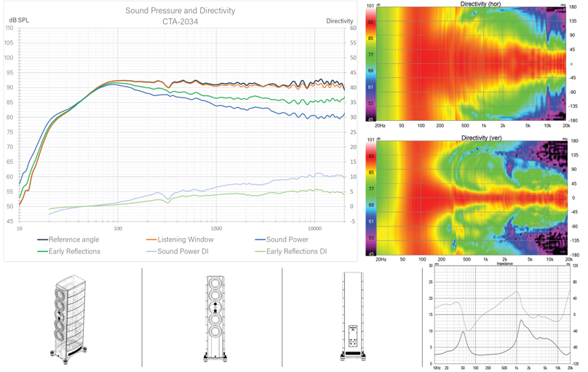The height and width of the screenshot is (372, 588).
Task: Click the dB SPL axis label
Action: point(19,20)
